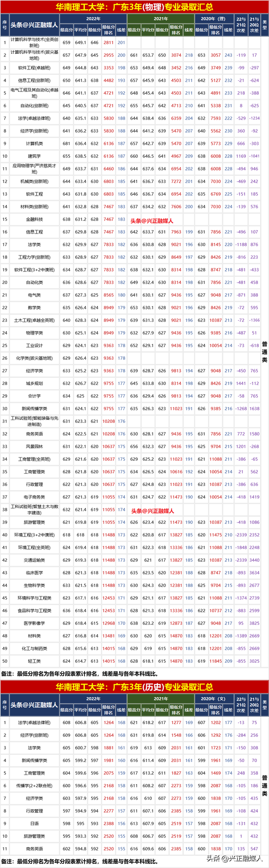Image resolution: width=269 pixels, height=868 pixels.
Task: Select the row name '工商管理(全英班)'
Action: tap(34, 459)
